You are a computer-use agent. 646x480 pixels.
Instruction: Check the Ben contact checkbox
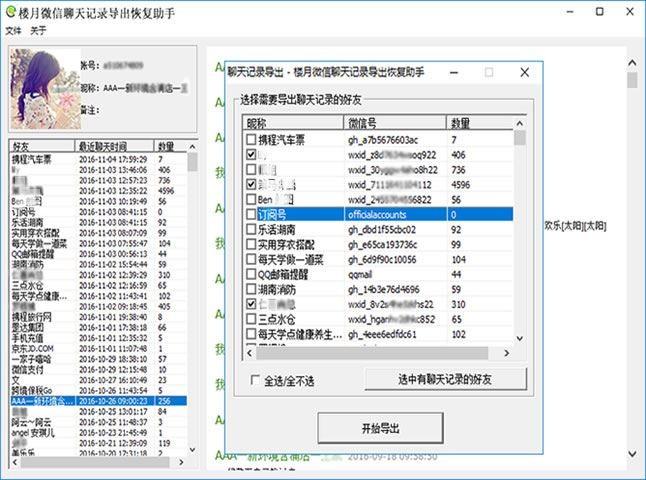pos(251,199)
